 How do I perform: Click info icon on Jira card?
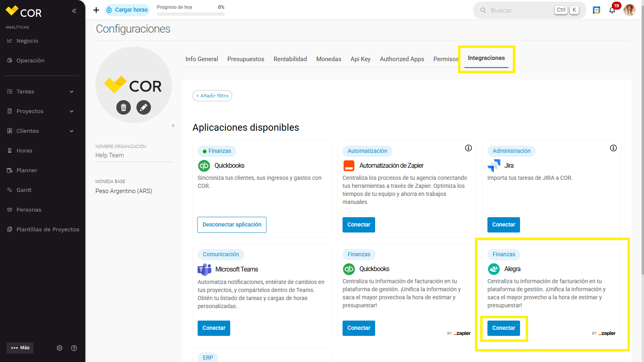tap(613, 148)
